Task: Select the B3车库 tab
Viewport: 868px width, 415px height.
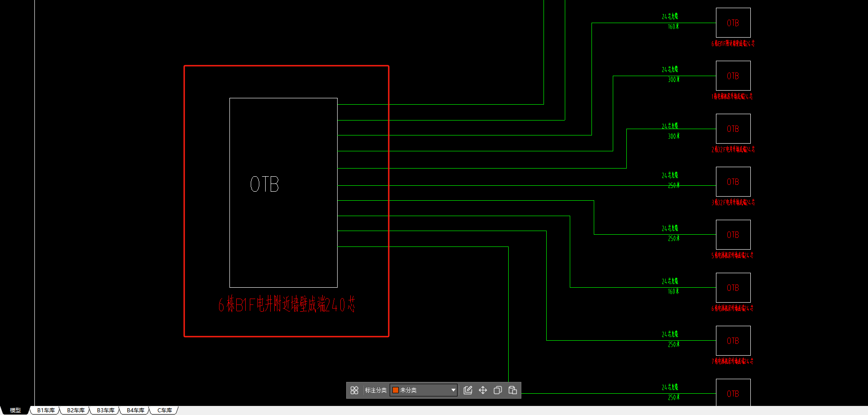Action: pos(105,410)
